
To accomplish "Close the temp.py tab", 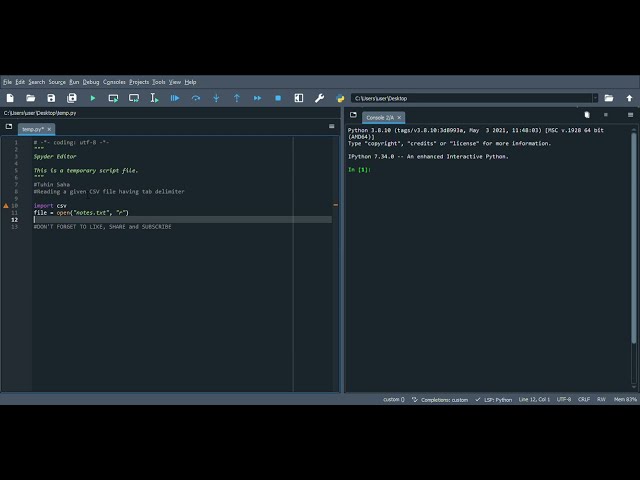I will point(49,129).
